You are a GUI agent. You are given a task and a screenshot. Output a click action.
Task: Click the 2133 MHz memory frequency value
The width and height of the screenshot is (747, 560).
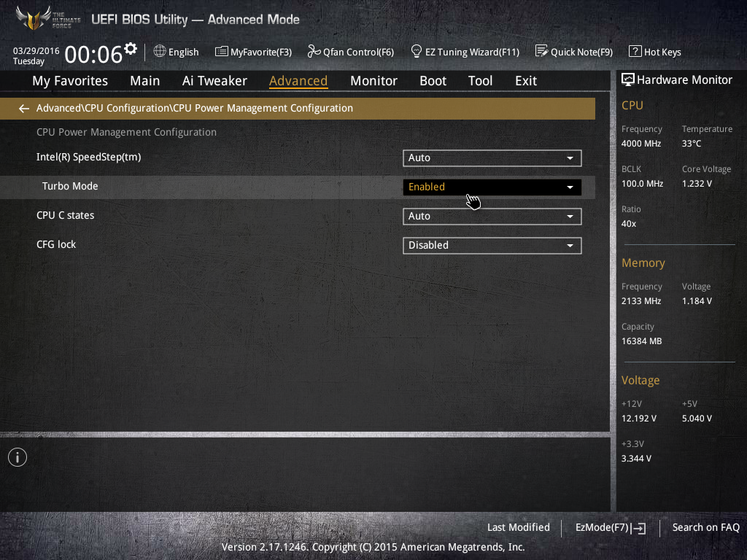point(641,301)
